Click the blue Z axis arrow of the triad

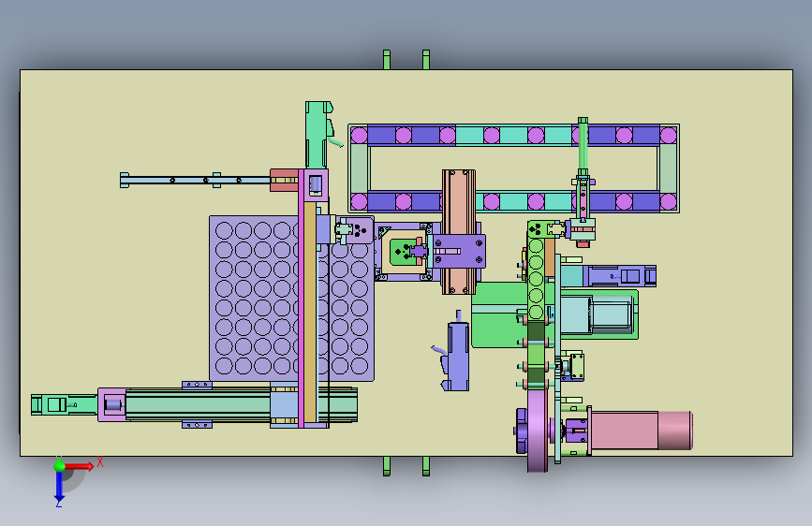[59, 487]
